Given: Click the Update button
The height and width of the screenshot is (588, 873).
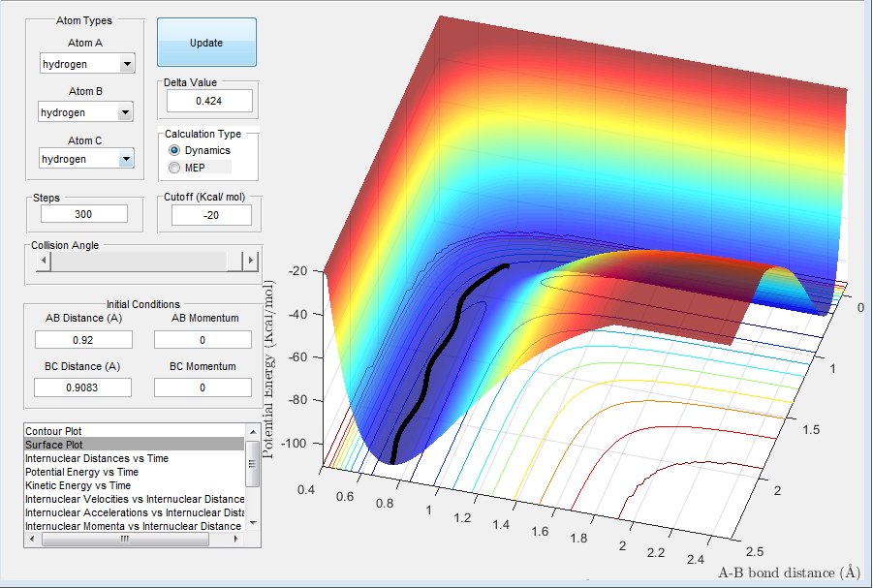Looking at the screenshot, I should coord(206,43).
